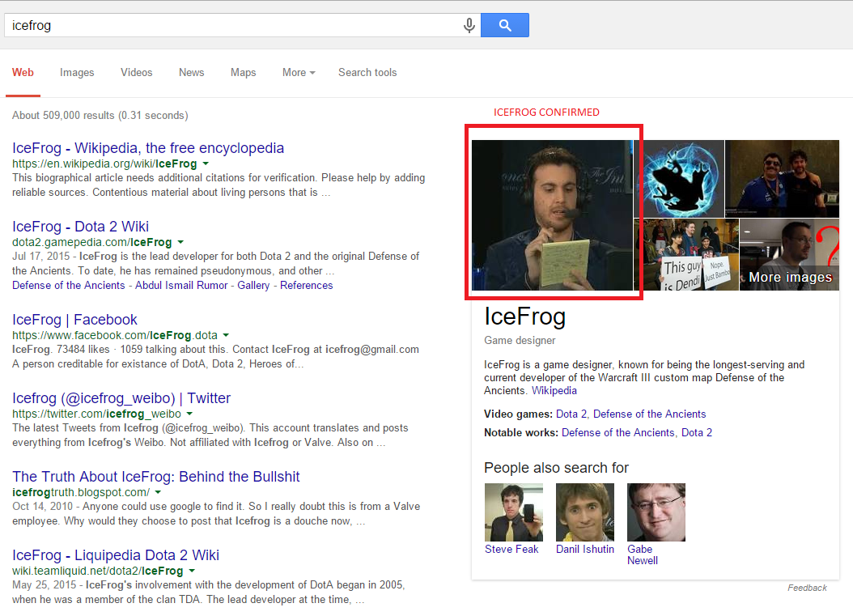Open Defense of the Ancients sitelink
The image size is (853, 616).
tap(69, 285)
